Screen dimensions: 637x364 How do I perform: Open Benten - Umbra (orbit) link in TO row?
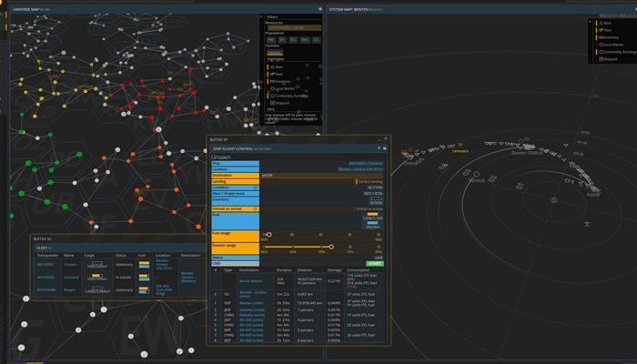click(x=253, y=294)
